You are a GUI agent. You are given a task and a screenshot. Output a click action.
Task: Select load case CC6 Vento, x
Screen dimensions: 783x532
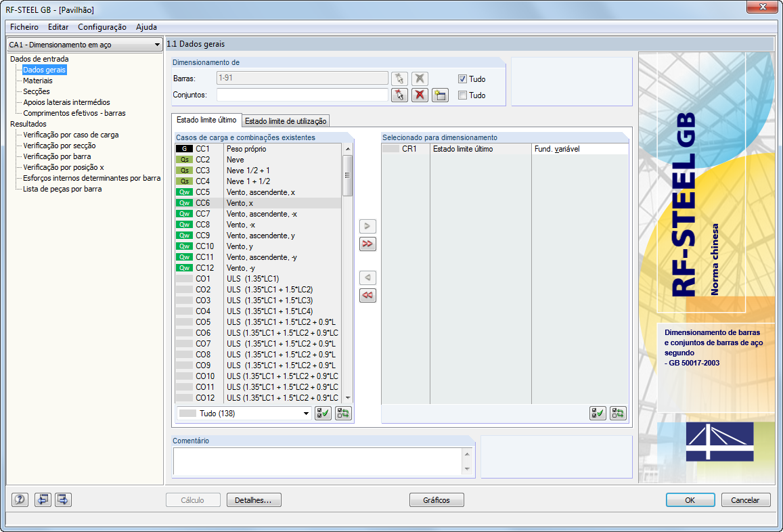258,203
